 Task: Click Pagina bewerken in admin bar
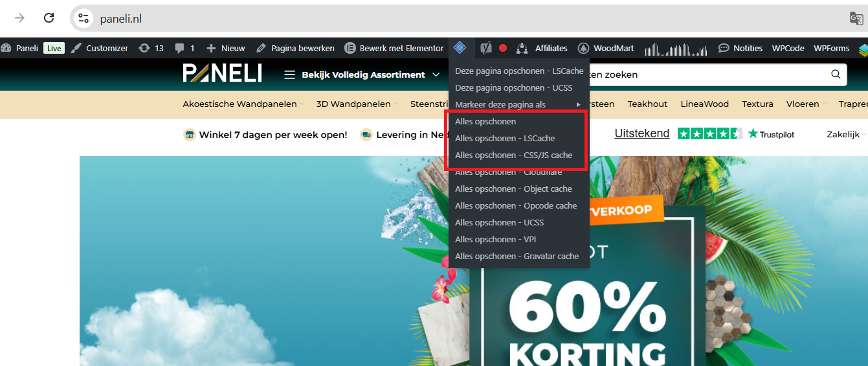point(295,48)
